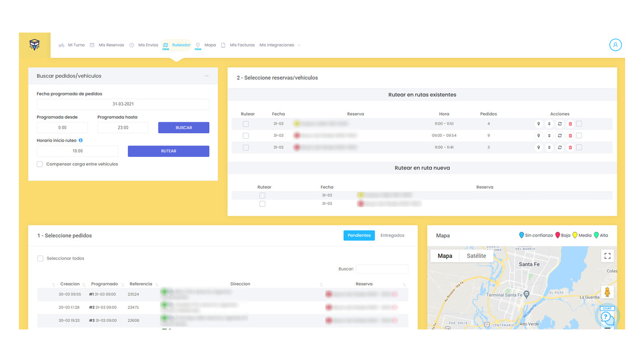
Task: Tick Rutear checkbox for the 11:00 - 11:51 route
Action: point(246,124)
